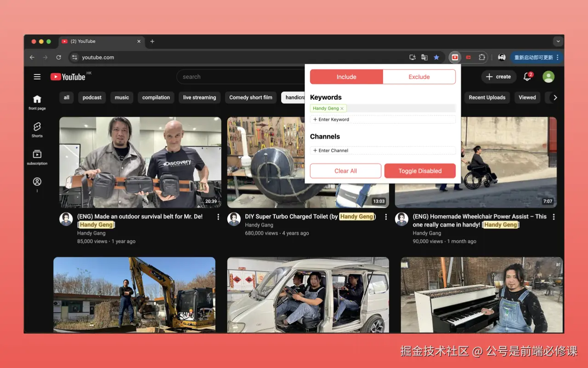Select the 'Viewed' chip
588x368 pixels.
527,98
